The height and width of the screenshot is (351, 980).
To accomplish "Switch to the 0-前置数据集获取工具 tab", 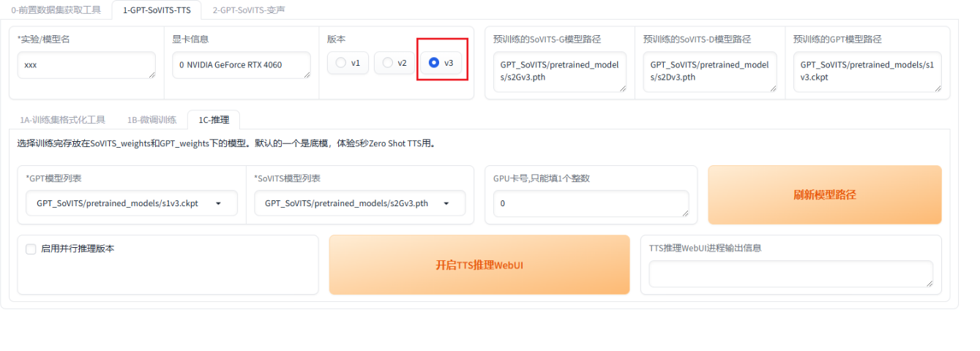I will tap(56, 10).
